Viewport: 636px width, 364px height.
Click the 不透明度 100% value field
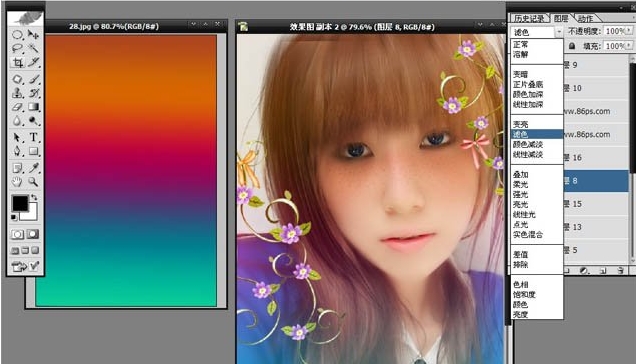tap(615, 31)
